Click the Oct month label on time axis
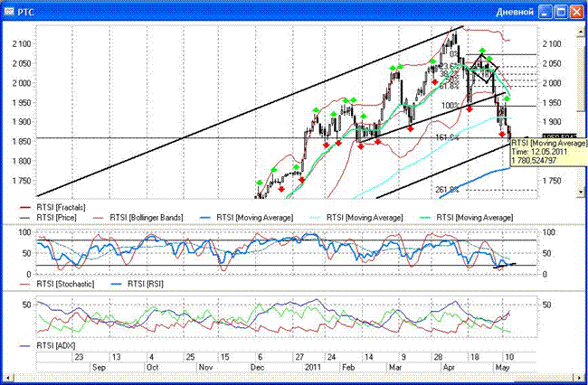This screenshot has height=385, width=588. [153, 367]
